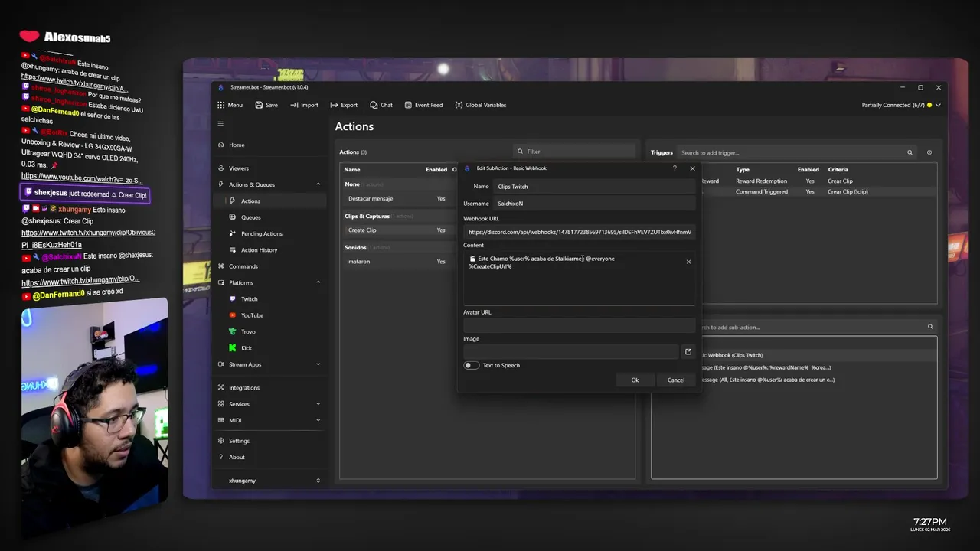Click the sub-action search magnifier icon
This screenshot has width=980, height=551.
[930, 327]
